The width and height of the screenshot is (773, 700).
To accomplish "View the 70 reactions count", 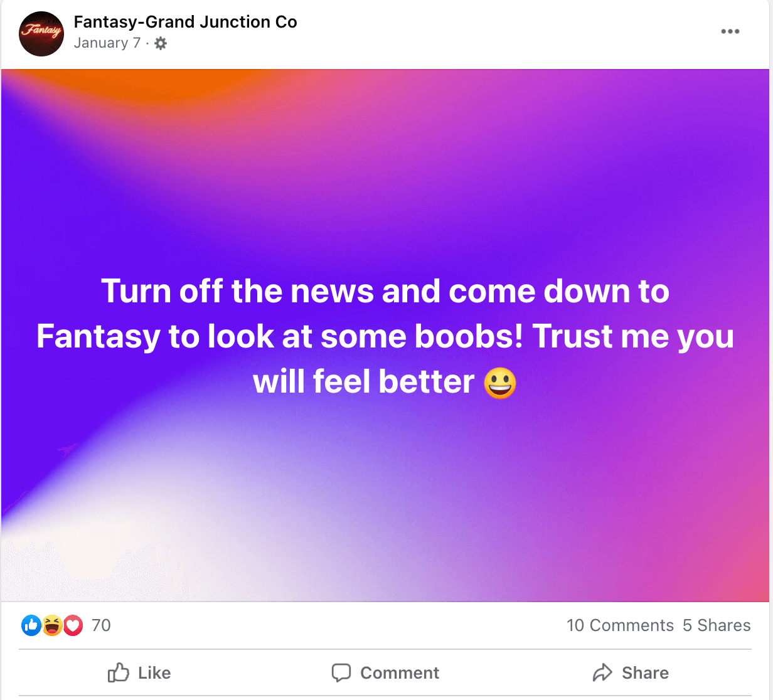I will 101,625.
